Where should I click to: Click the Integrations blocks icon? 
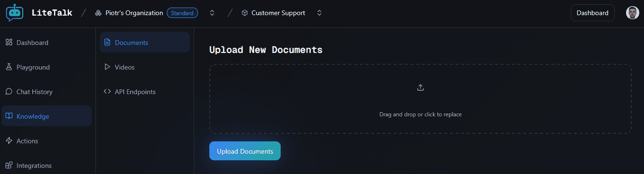(9, 165)
